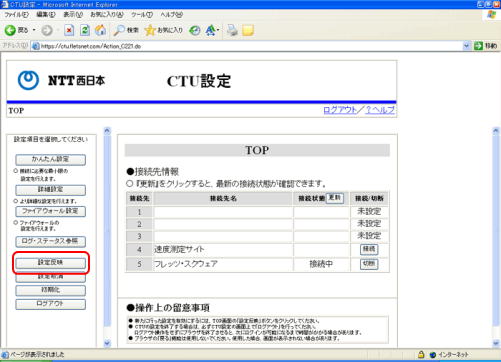The image size is (501, 362).
Task: Open the Search magnifier toolbar icon
Action: (x=119, y=30)
